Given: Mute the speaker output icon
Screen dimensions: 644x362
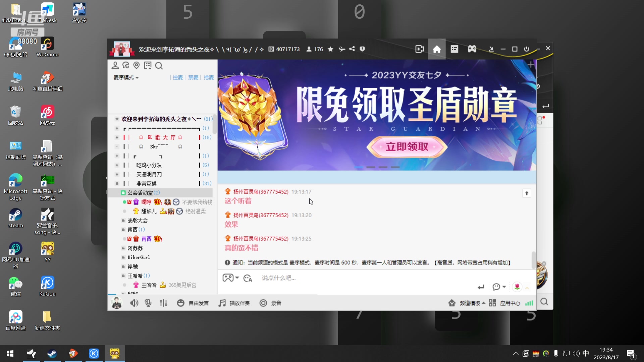Looking at the screenshot, I should tap(134, 303).
